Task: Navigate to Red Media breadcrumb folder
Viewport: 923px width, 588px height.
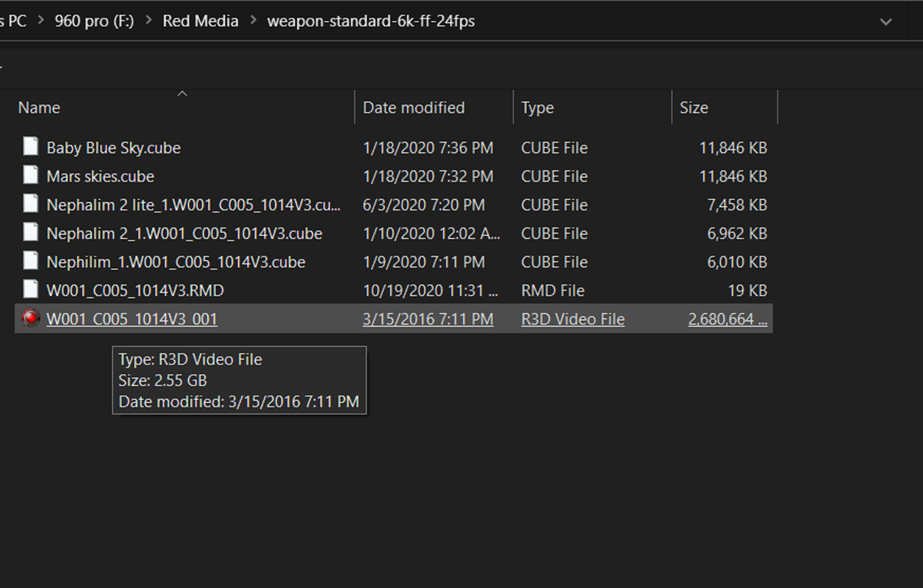Action: coord(201,21)
